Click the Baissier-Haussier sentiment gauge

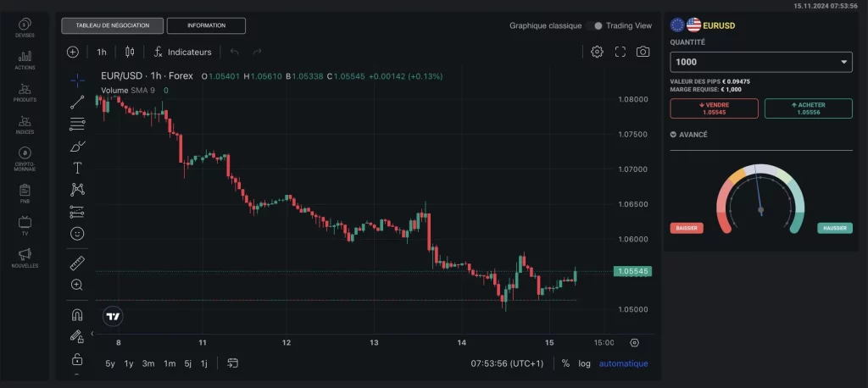760,199
